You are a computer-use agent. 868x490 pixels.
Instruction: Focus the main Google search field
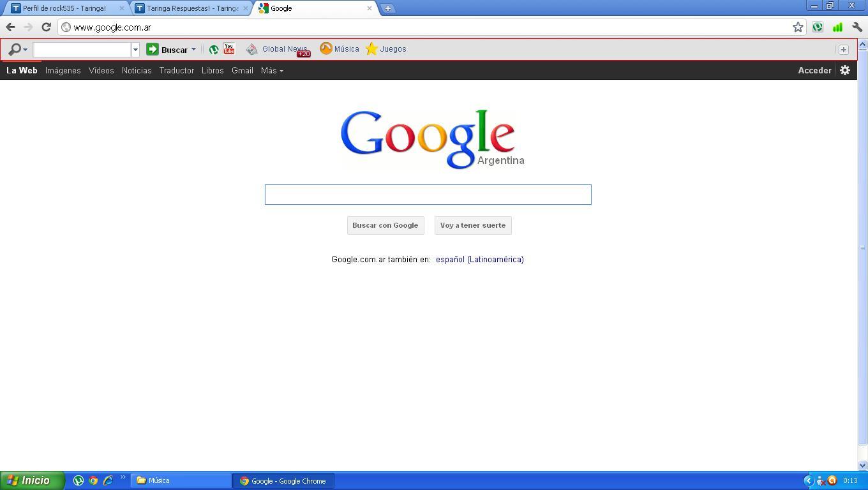pos(428,195)
